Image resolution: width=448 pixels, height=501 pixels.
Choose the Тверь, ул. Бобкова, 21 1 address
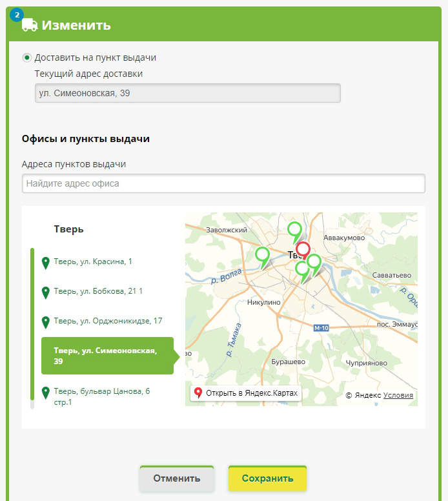(x=97, y=291)
